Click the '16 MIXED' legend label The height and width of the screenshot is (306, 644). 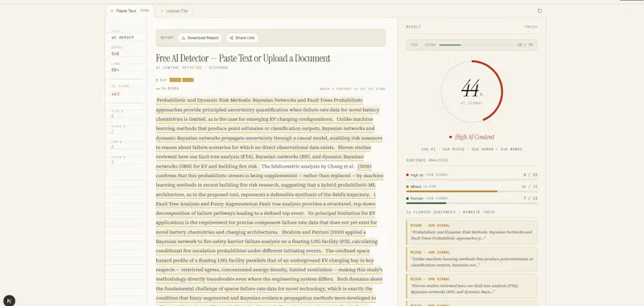[170, 89]
